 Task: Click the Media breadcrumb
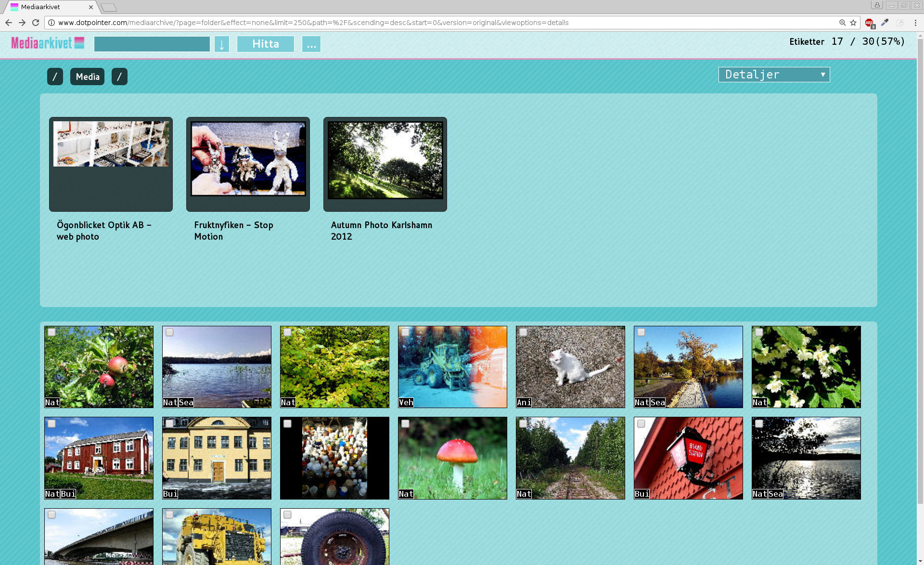pos(87,77)
